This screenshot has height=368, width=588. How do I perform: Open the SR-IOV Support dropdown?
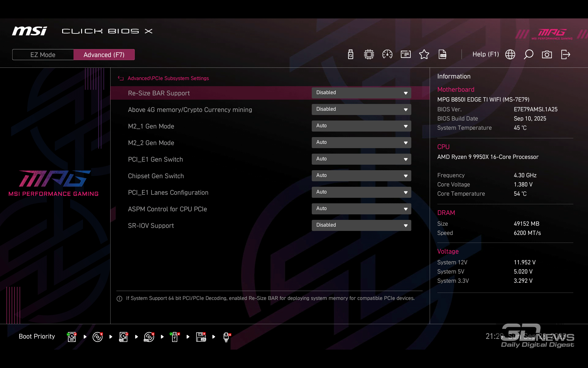click(361, 225)
